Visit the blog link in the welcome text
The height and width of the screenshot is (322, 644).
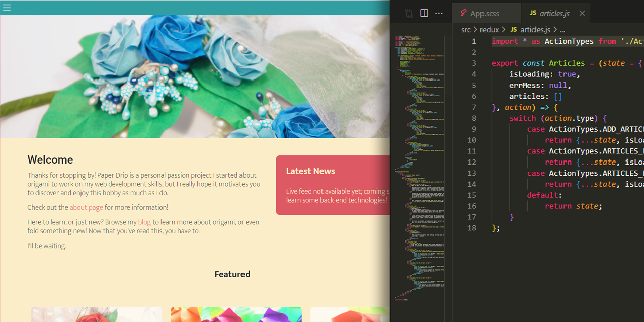click(144, 222)
